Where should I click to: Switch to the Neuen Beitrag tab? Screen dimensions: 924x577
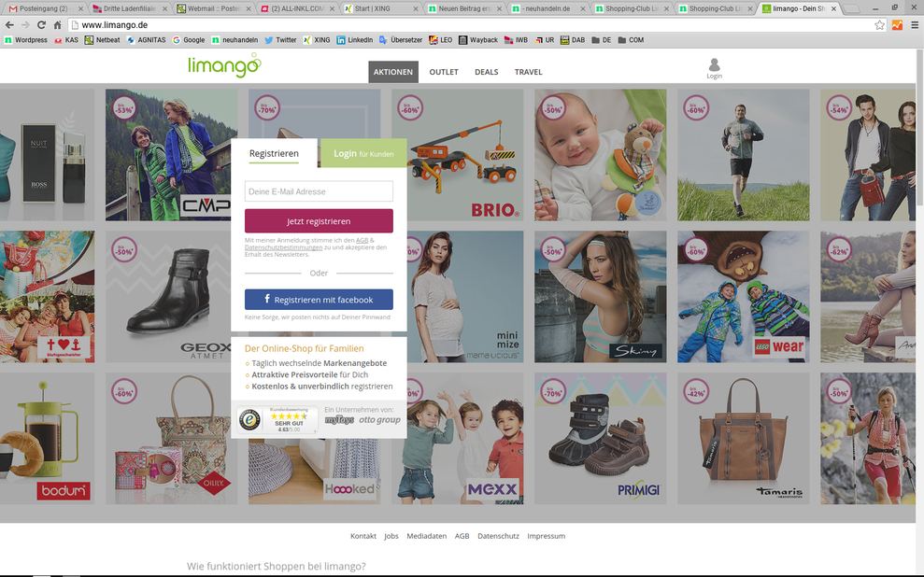pyautogui.click(x=465, y=8)
